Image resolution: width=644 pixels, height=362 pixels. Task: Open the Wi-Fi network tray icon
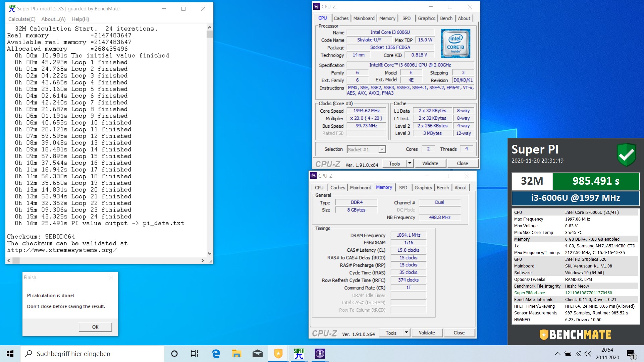[x=578, y=354]
